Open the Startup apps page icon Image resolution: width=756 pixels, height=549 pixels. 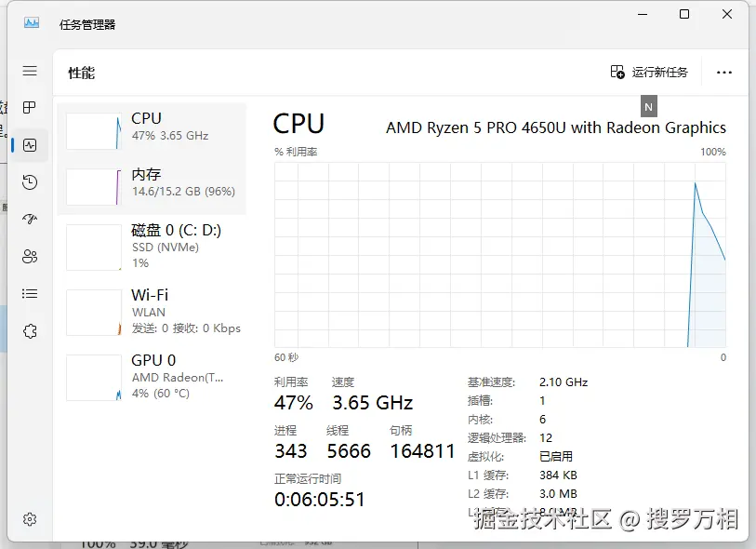(x=30, y=219)
